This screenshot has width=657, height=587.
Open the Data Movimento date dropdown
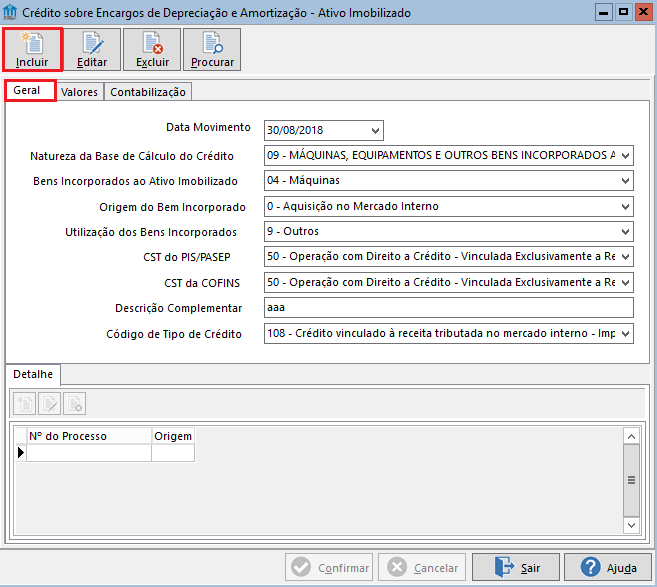click(375, 131)
